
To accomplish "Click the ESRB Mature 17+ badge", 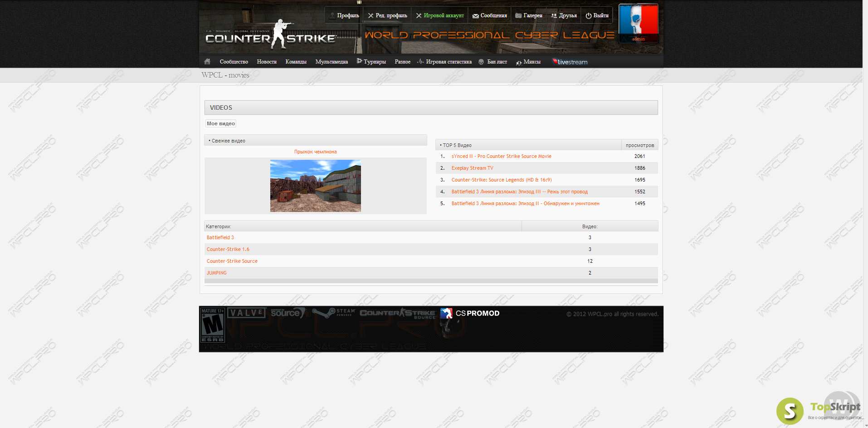I will click(x=212, y=325).
